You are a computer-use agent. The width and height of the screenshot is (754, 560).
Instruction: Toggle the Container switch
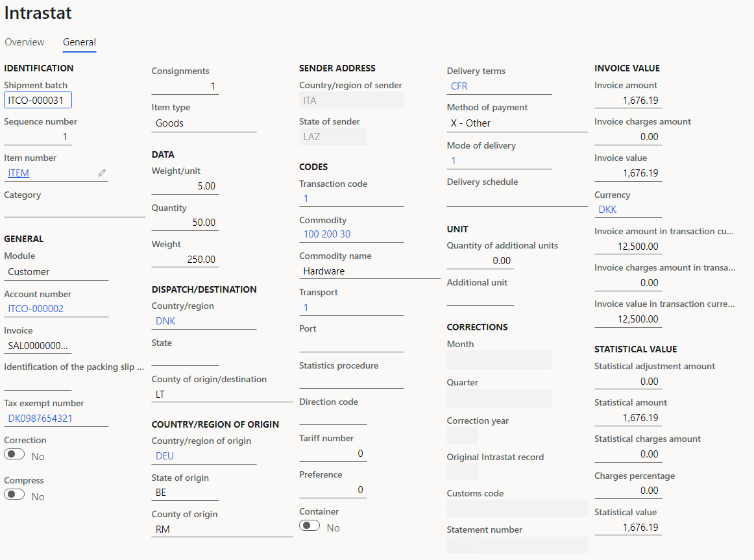pos(309,525)
